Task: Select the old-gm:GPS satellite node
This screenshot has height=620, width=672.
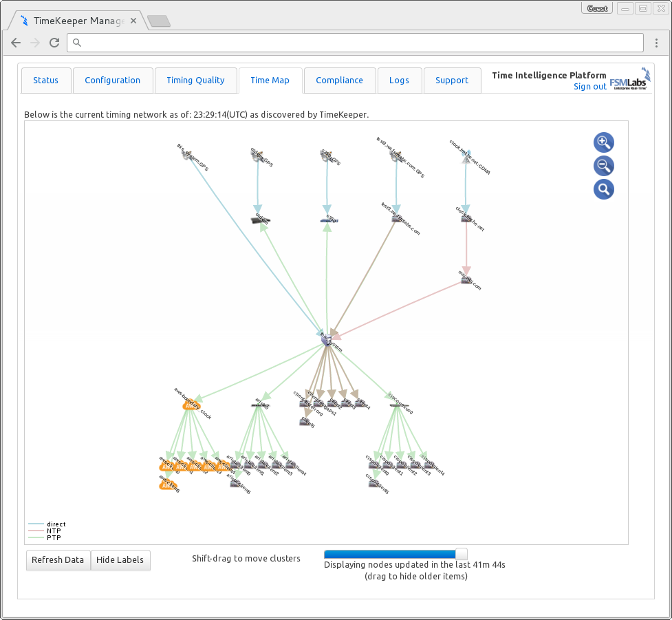Action: tap(257, 156)
